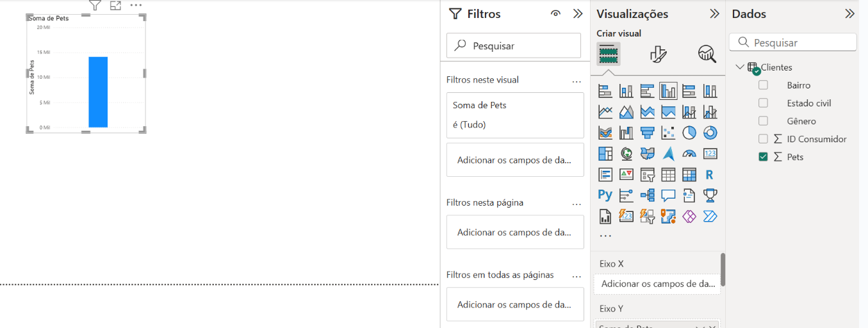
Task: Select the treemap visual
Action: tap(605, 154)
